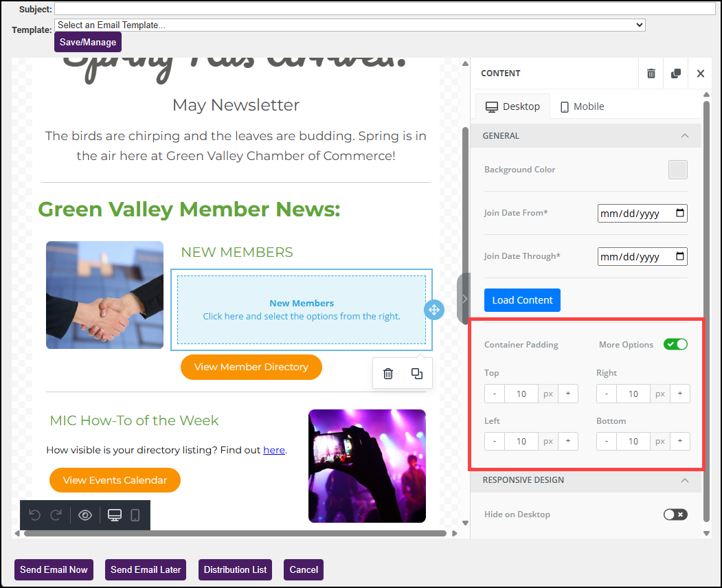Screen dimensions: 722x588
Task: Click the Left padding value field
Action: pos(521,441)
